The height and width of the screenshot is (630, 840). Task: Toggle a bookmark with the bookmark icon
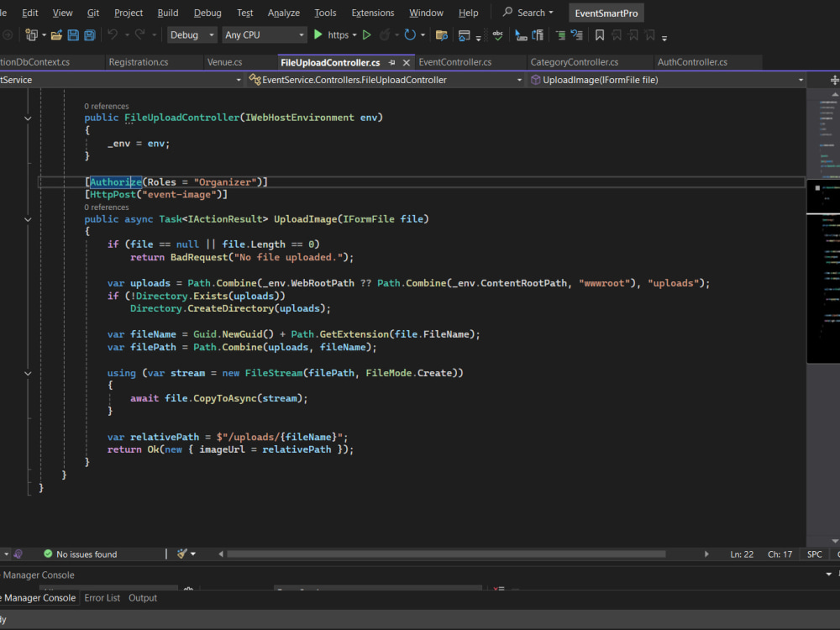tap(600, 35)
